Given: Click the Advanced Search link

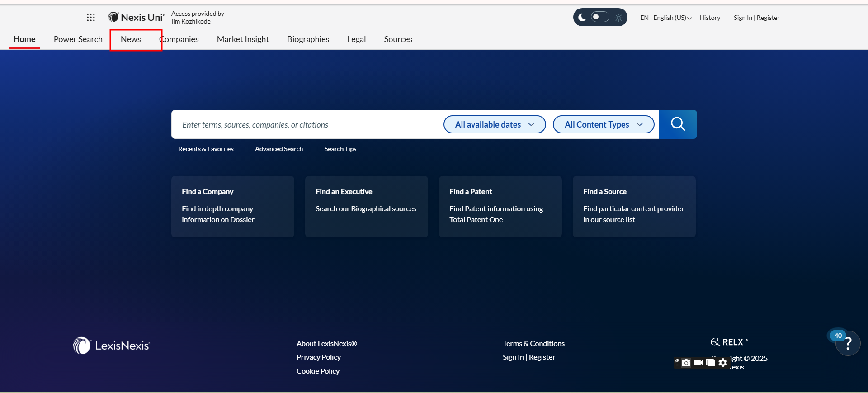Looking at the screenshot, I should tap(278, 149).
